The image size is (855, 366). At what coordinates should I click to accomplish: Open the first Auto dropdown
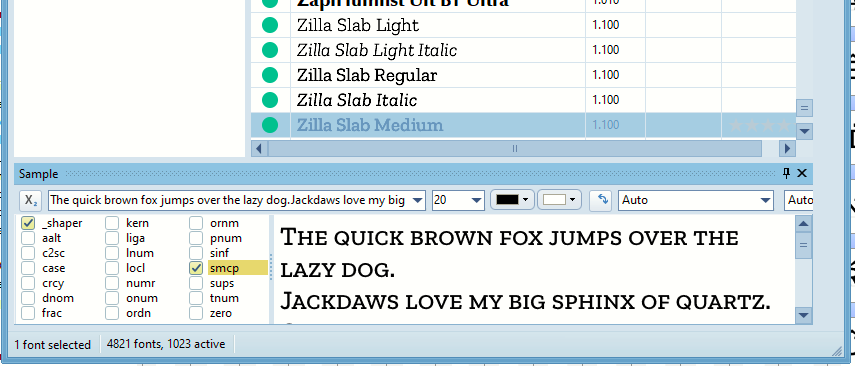tap(766, 200)
